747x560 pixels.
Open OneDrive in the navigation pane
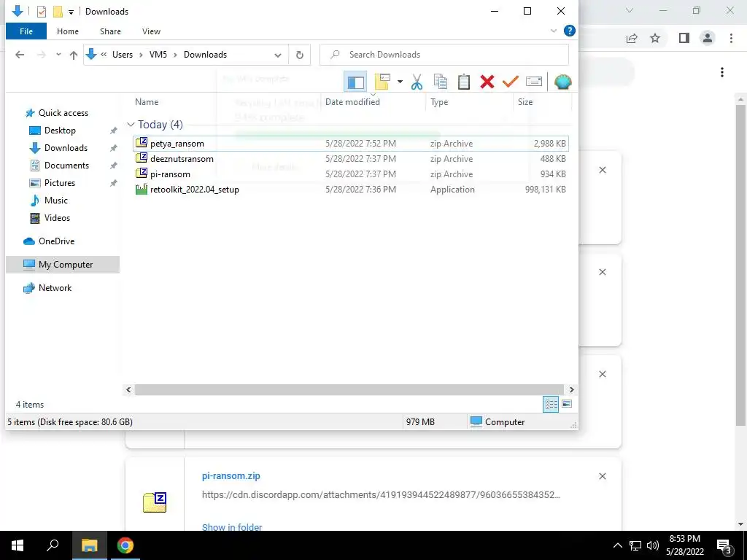click(56, 241)
